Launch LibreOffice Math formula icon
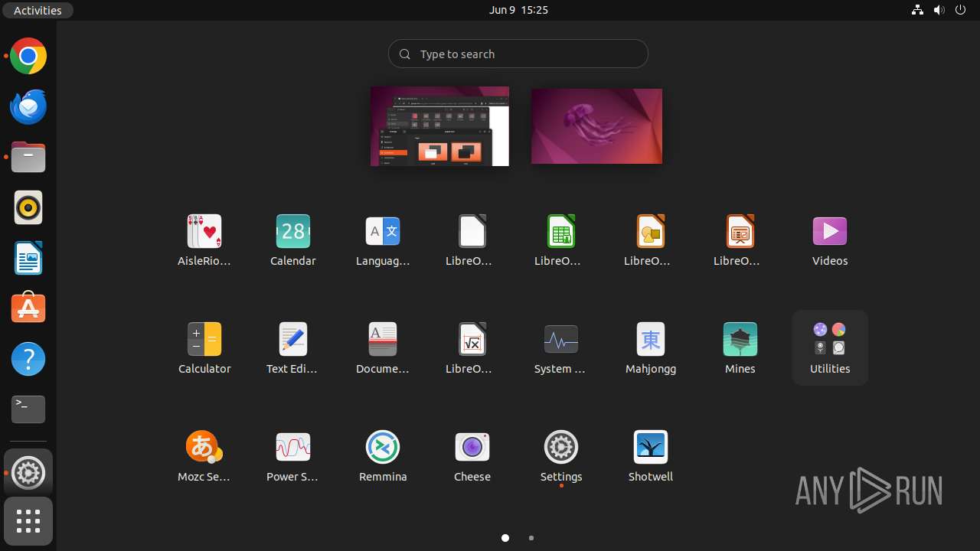The width and height of the screenshot is (980, 551). click(472, 348)
